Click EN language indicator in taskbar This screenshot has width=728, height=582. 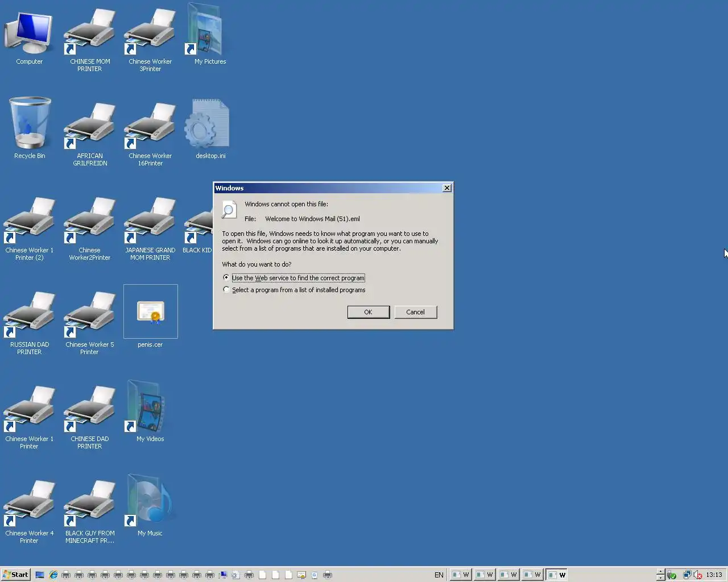[x=439, y=575]
